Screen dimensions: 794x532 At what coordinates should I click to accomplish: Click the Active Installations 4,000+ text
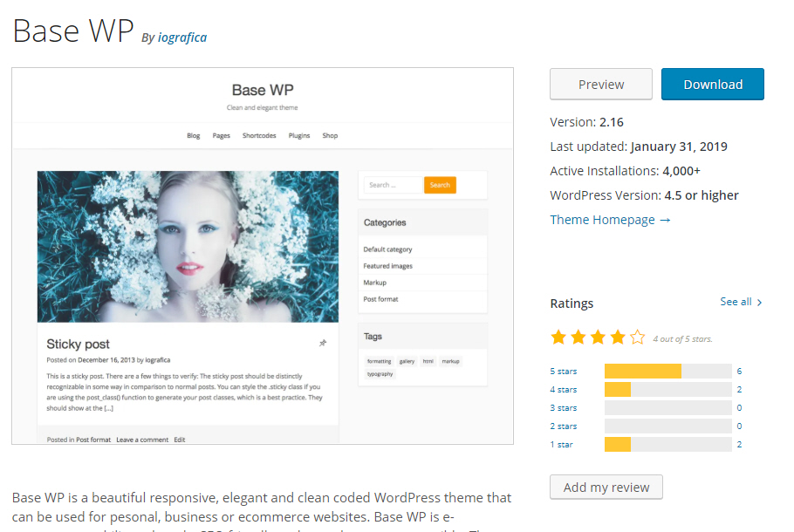(x=625, y=171)
